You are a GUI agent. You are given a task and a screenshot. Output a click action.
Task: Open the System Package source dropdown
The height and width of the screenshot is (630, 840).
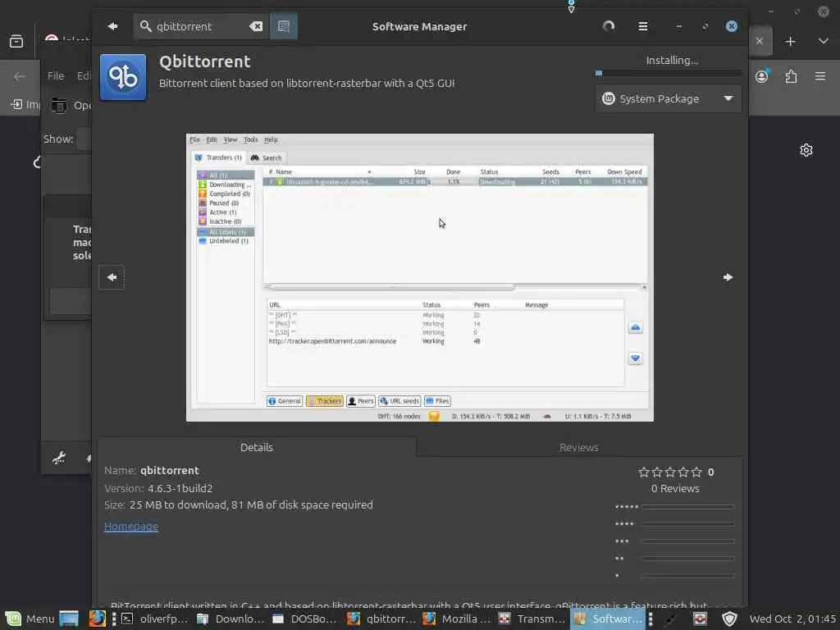pos(669,98)
